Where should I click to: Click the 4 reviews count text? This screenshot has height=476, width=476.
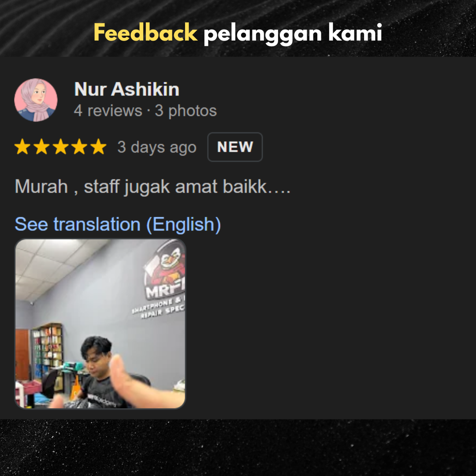coord(108,111)
